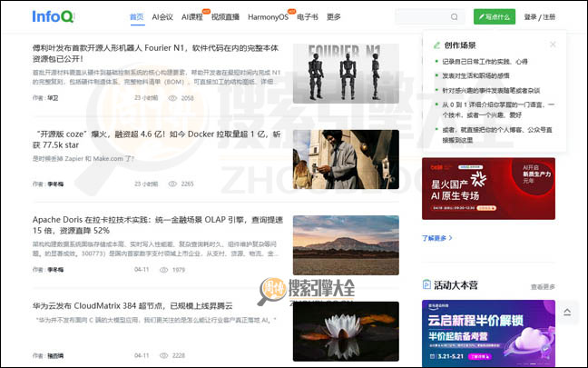Viewport: 588px width, 368px height.
Task: Click the 星火国产 AI 原生专场 banner
Action: click(x=488, y=188)
